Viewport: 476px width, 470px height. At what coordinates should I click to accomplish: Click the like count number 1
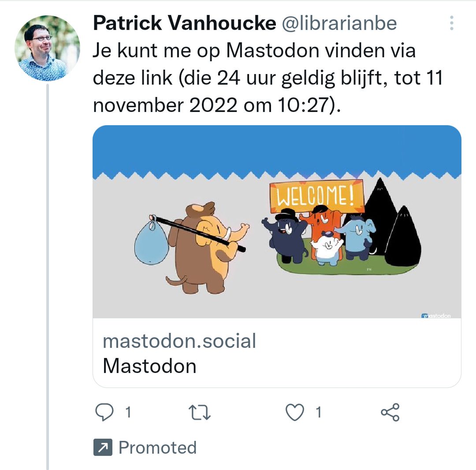(x=318, y=413)
